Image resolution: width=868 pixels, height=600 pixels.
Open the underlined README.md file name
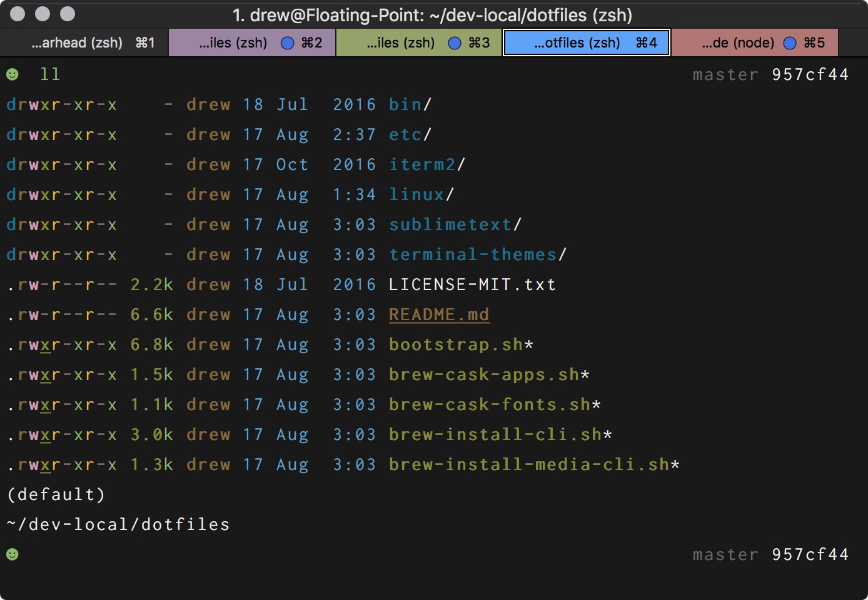[x=439, y=314]
